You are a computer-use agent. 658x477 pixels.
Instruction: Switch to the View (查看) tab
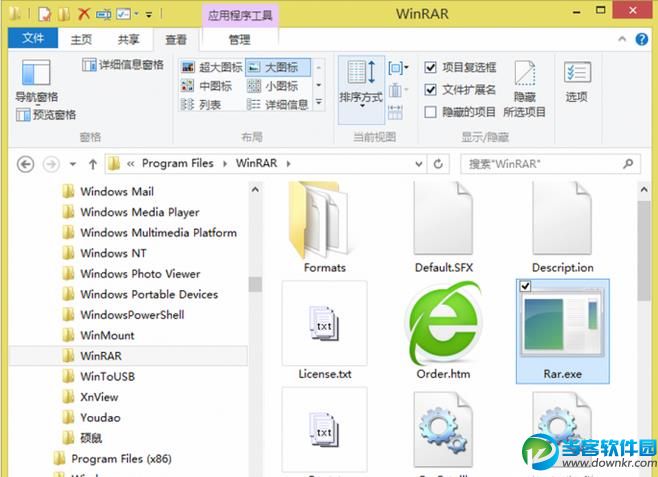tap(176, 39)
